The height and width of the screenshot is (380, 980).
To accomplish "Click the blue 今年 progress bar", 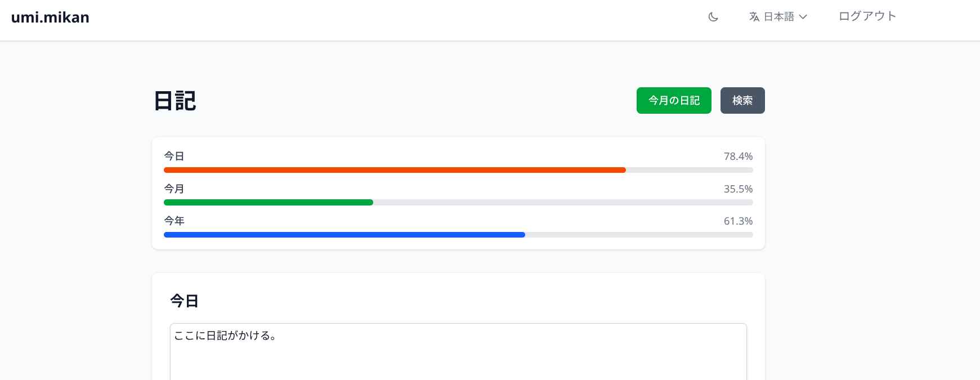I will [344, 235].
